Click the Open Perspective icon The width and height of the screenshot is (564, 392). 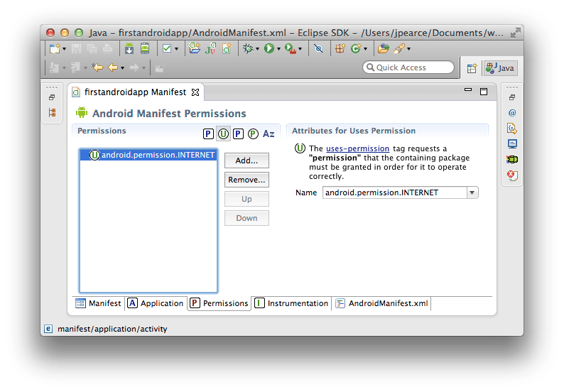472,68
